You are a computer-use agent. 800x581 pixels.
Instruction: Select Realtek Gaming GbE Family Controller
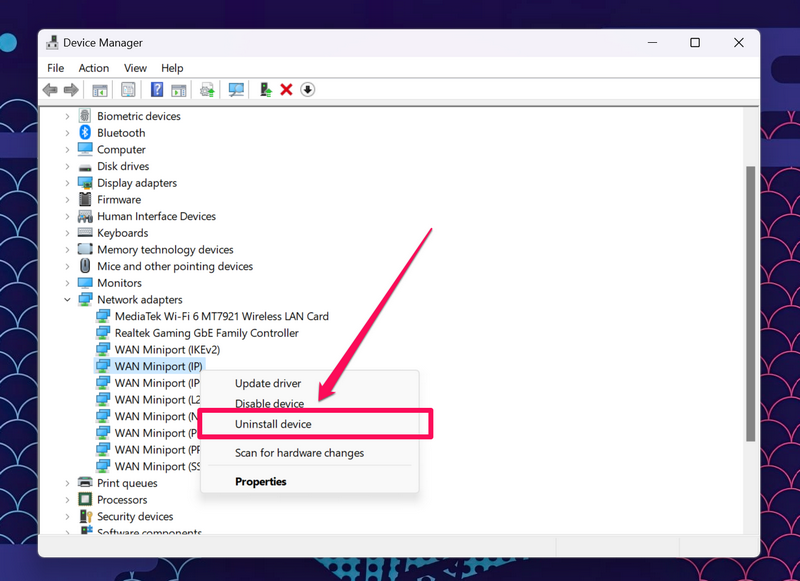click(x=206, y=333)
